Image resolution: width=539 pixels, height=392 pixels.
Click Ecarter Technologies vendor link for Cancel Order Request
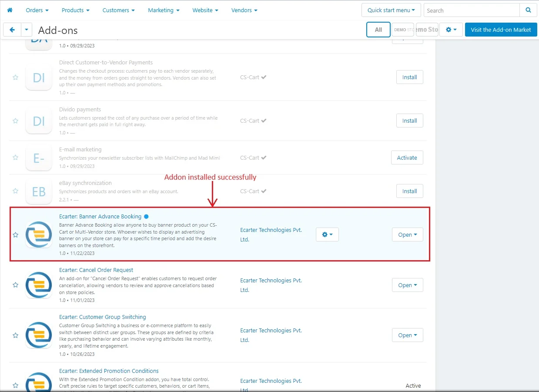pos(271,285)
